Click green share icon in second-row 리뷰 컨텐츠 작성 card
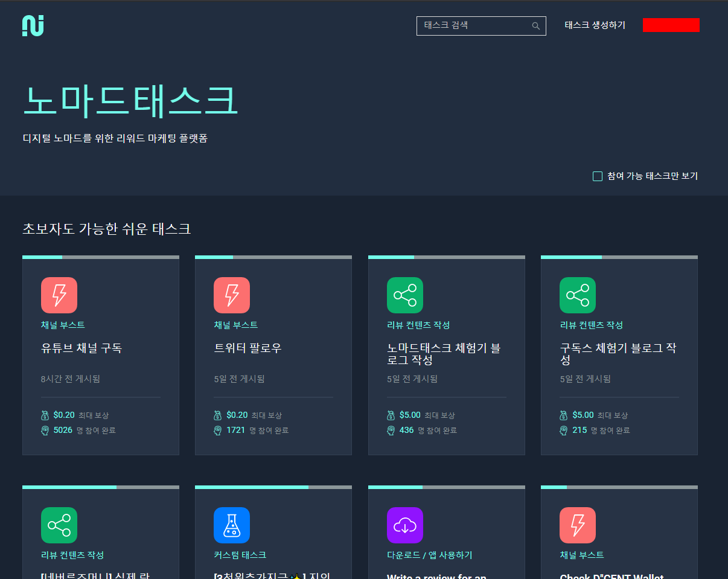Viewport: 728px width, 579px height. (59, 525)
